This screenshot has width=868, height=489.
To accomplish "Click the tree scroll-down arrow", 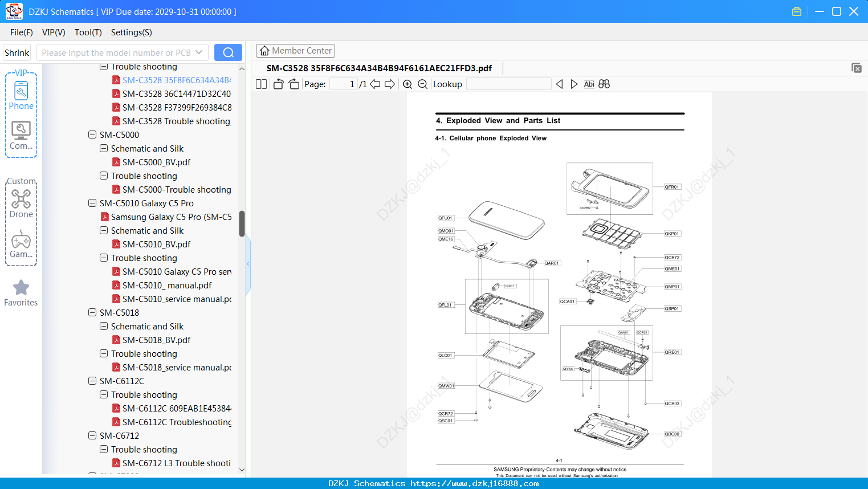I will click(242, 470).
